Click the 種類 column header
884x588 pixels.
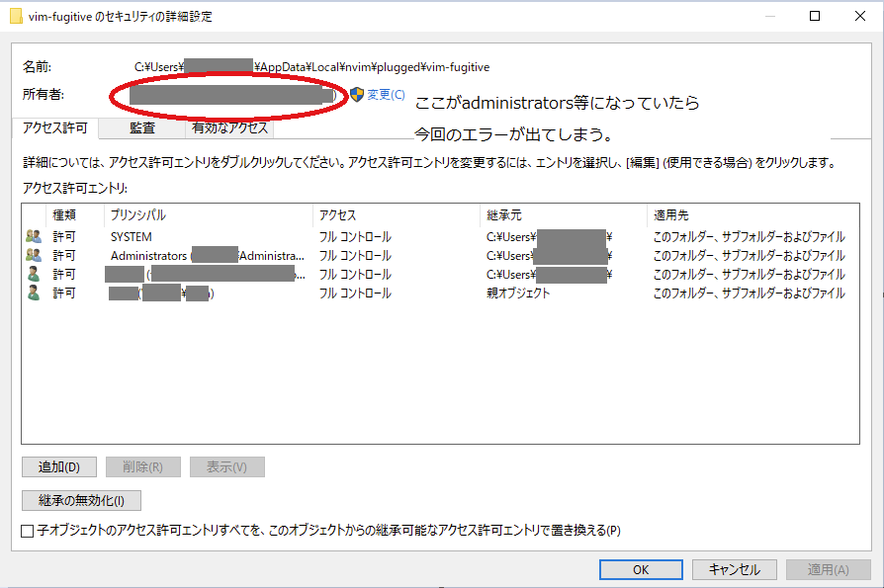coord(75,215)
